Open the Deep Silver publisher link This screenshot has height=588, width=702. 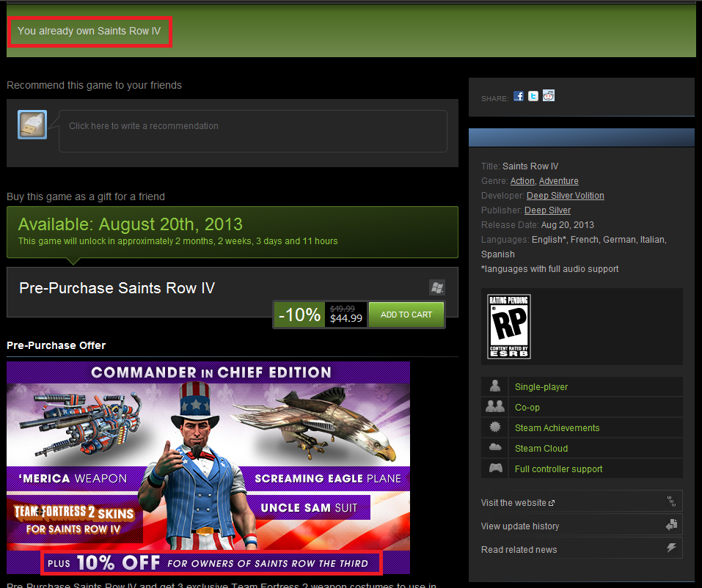pyautogui.click(x=547, y=210)
